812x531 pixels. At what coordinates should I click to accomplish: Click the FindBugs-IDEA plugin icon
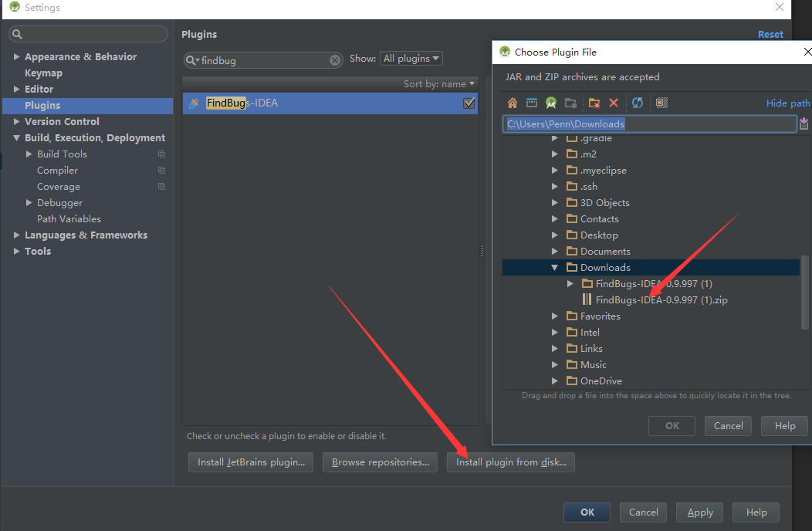click(194, 103)
